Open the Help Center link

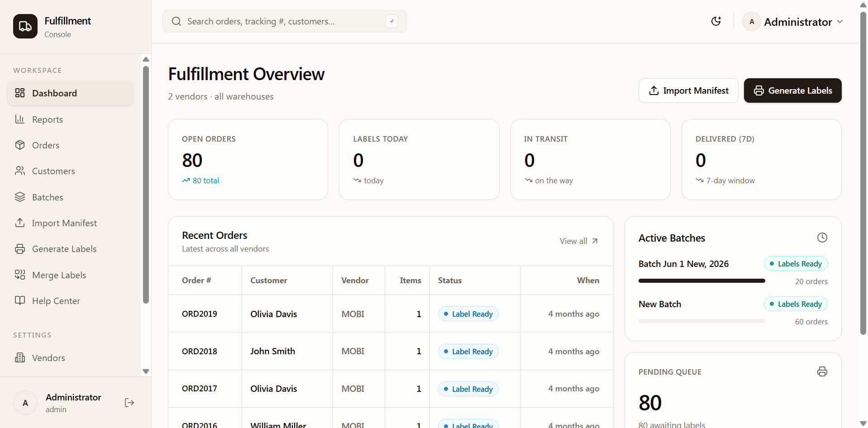click(x=70, y=301)
